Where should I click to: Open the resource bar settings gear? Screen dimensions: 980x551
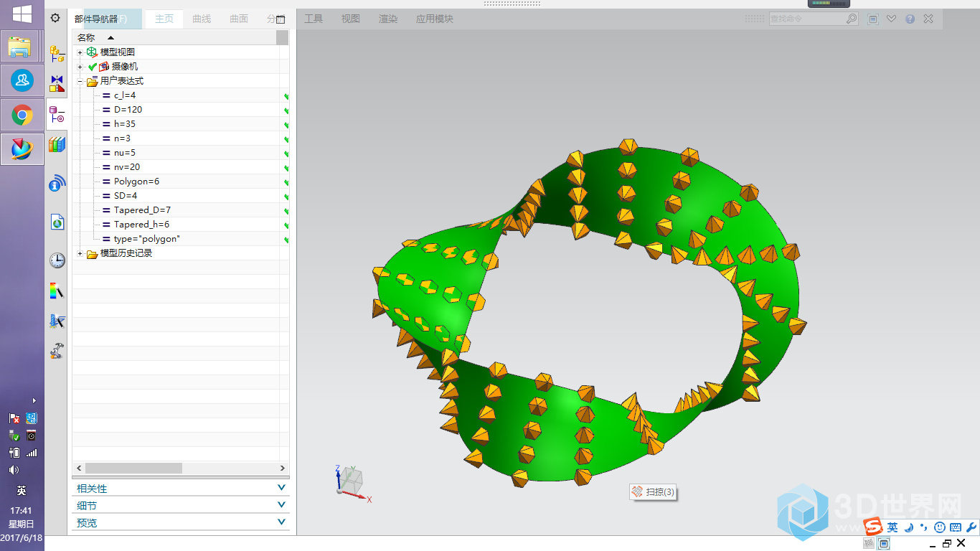tap(55, 18)
